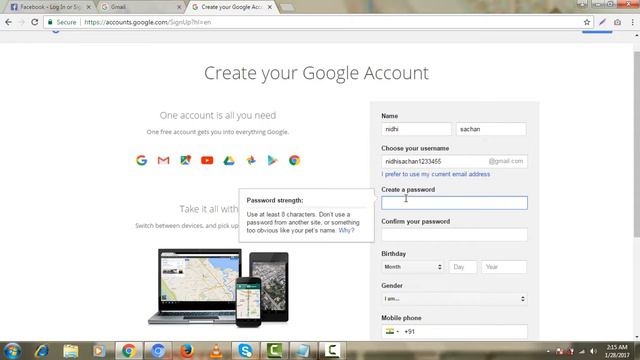Viewport: 640px width, 360px height.
Task: Open the Chrome three-dot menu
Action: coord(632,22)
